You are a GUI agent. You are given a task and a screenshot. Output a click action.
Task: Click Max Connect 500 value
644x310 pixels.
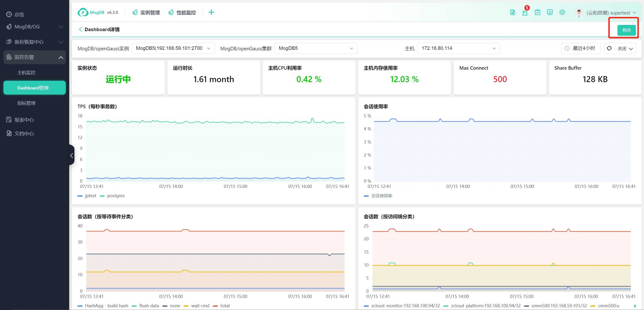tap(500, 79)
